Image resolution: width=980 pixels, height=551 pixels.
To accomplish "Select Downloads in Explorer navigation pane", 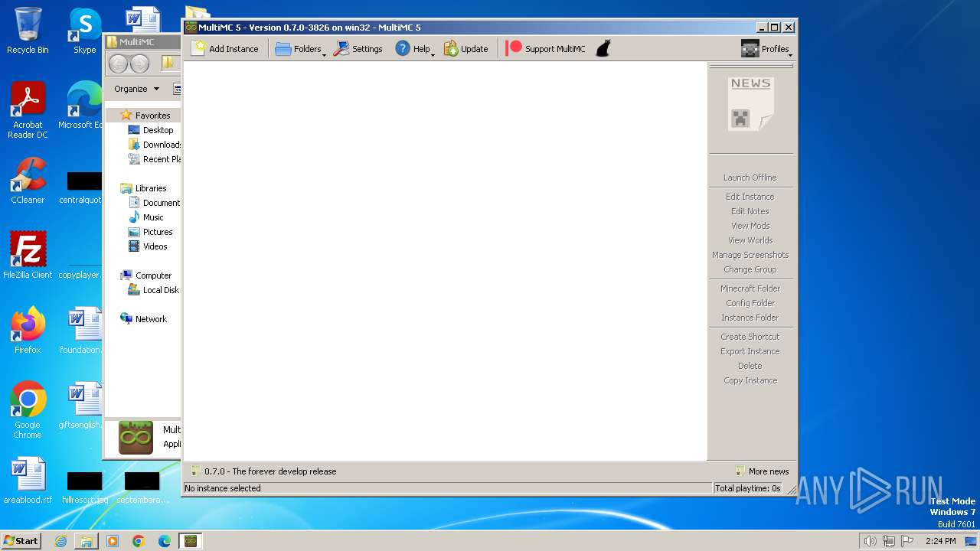I will coord(155,145).
